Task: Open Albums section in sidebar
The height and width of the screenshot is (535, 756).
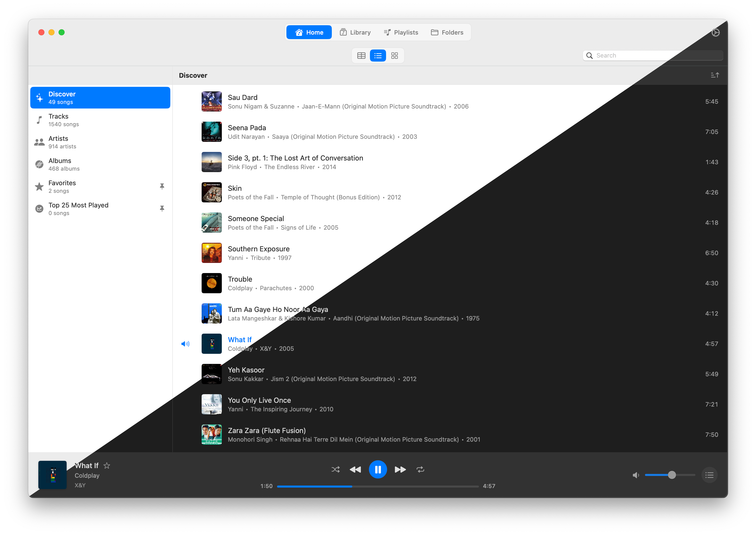Action: click(100, 164)
